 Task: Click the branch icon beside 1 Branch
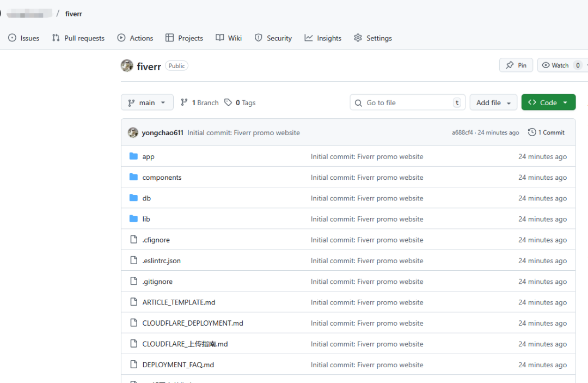pos(184,102)
